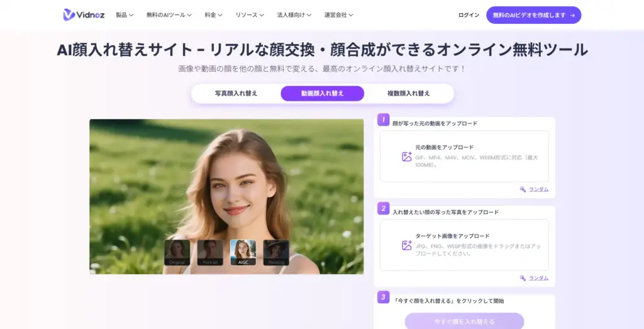This screenshot has height=329, width=644.
Task: Open the 法人様向け dropdown
Action: 294,15
